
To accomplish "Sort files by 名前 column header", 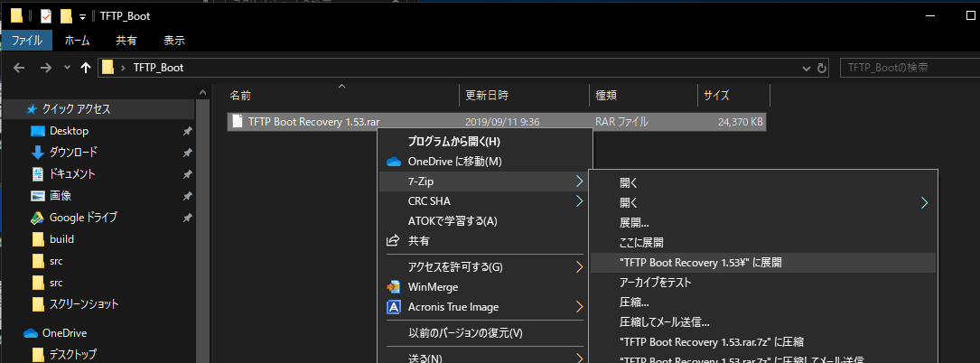I will pyautogui.click(x=341, y=96).
